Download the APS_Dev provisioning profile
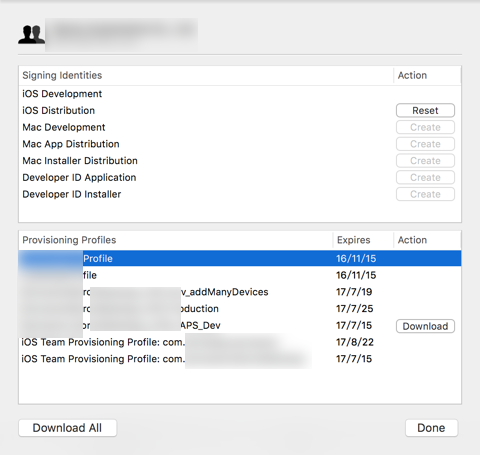480x455 pixels. (x=425, y=326)
